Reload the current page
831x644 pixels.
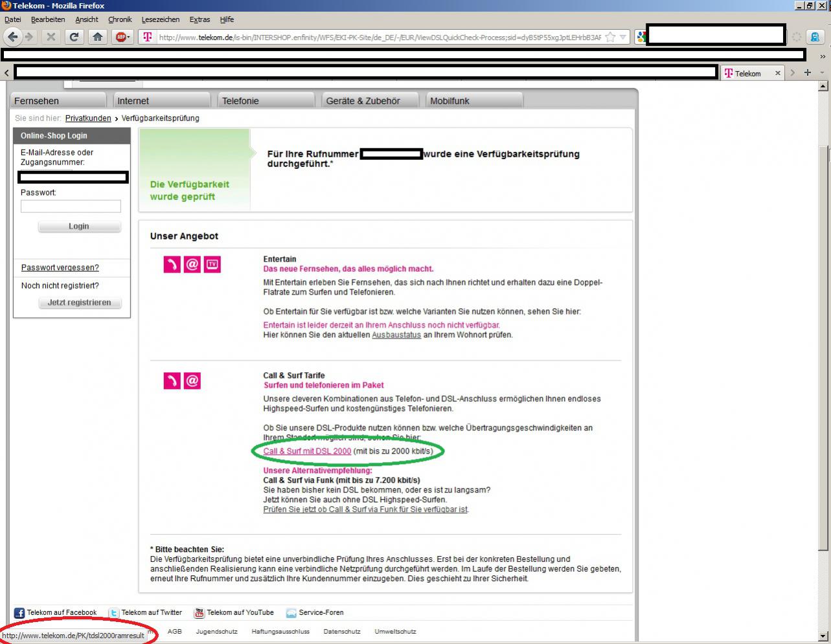coord(74,37)
